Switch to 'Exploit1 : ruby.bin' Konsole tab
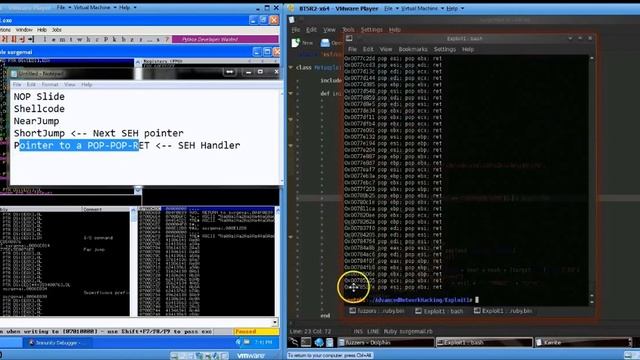 [x=503, y=311]
